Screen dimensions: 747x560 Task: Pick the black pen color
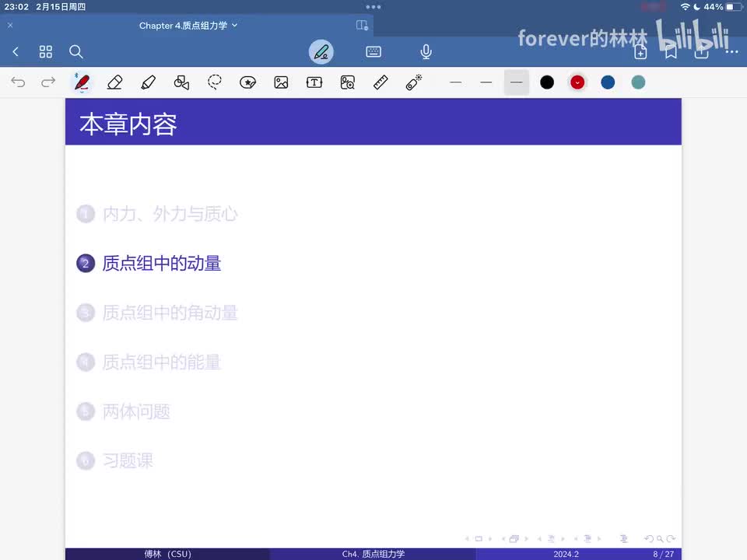click(547, 82)
